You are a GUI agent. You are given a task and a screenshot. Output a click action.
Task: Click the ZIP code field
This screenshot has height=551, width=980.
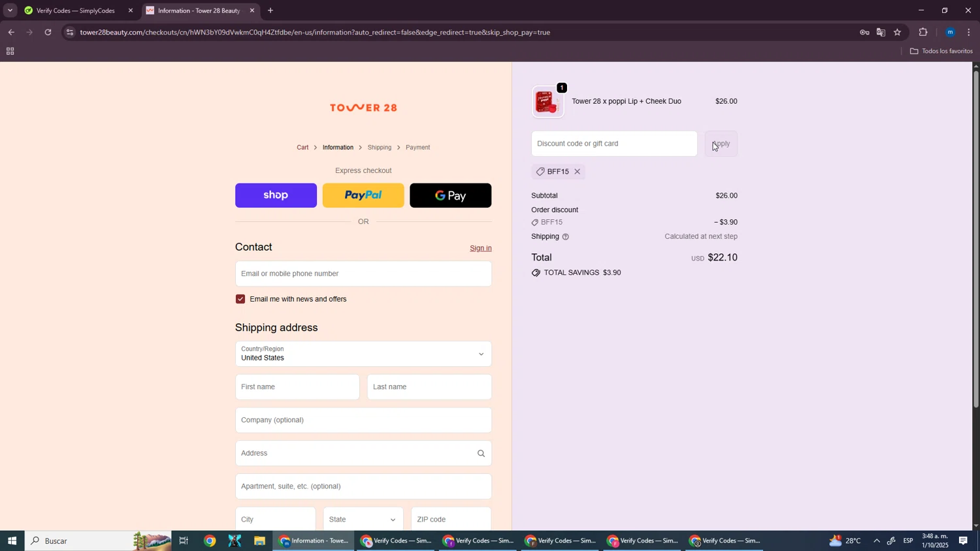[x=451, y=520]
